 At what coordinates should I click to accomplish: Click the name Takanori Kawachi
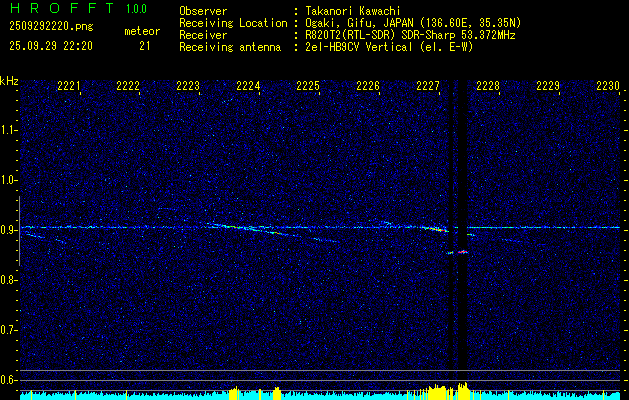pos(351,11)
